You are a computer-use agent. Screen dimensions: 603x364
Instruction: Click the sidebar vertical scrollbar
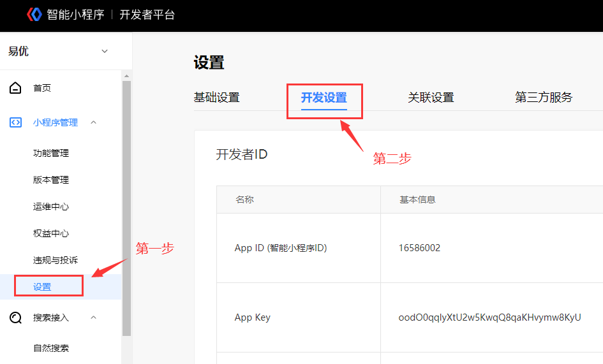[x=126, y=204]
